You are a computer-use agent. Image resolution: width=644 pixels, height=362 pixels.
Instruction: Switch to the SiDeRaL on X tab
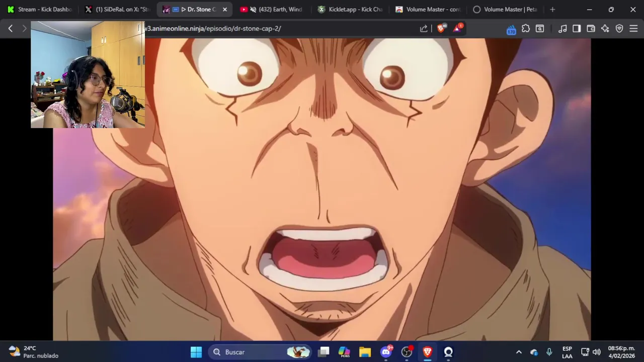pyautogui.click(x=118, y=10)
